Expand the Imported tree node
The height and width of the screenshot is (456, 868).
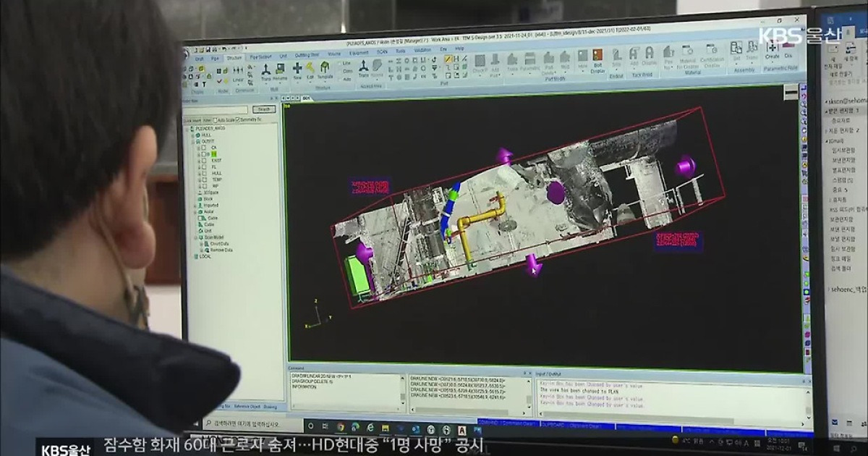pos(195,206)
